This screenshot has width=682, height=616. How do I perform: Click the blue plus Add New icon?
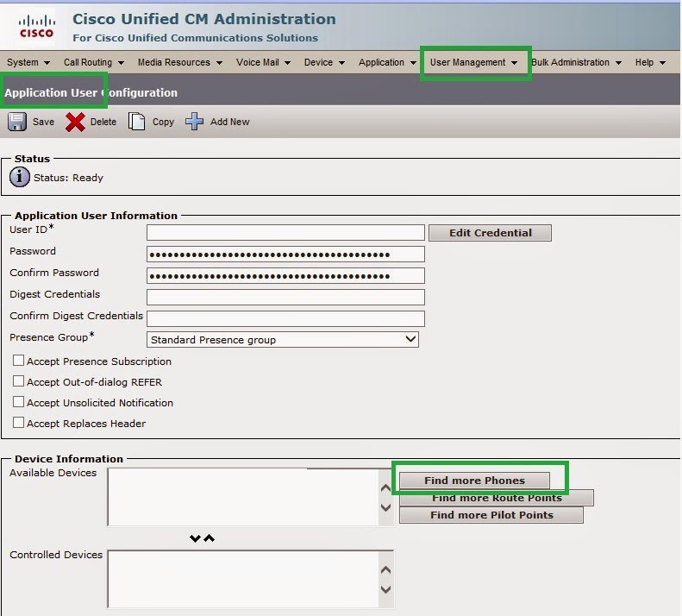click(194, 122)
